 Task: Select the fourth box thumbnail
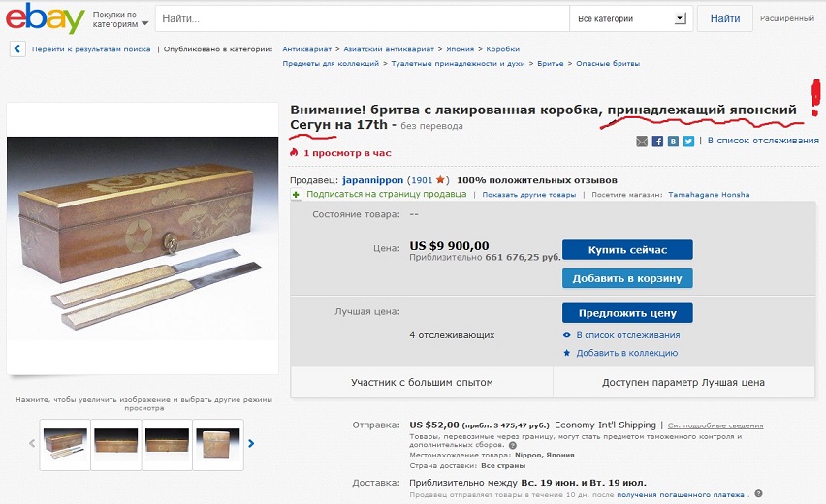(x=217, y=444)
